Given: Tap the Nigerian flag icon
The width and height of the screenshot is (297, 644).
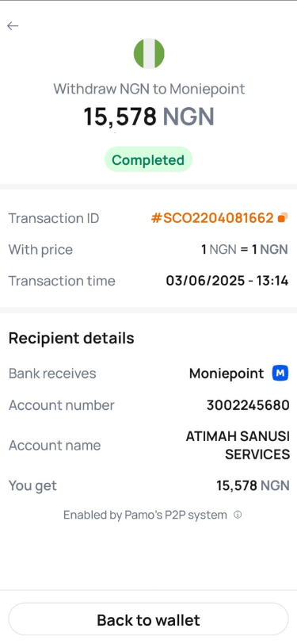Looking at the screenshot, I should click(x=149, y=53).
